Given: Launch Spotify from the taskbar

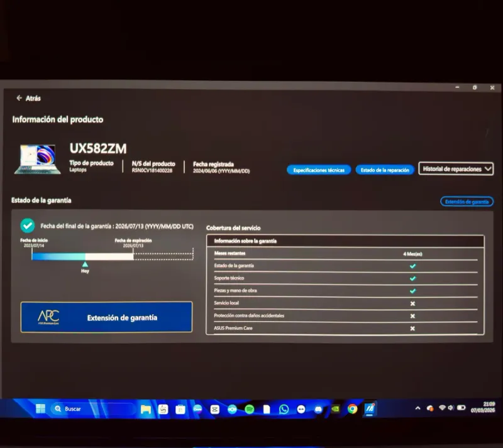Looking at the screenshot, I should point(249,409).
